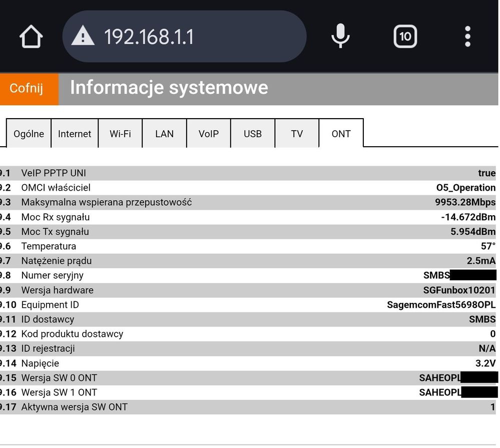This screenshot has height=448, width=500.
Task: Keep the ONT tab selected
Action: coord(341,133)
